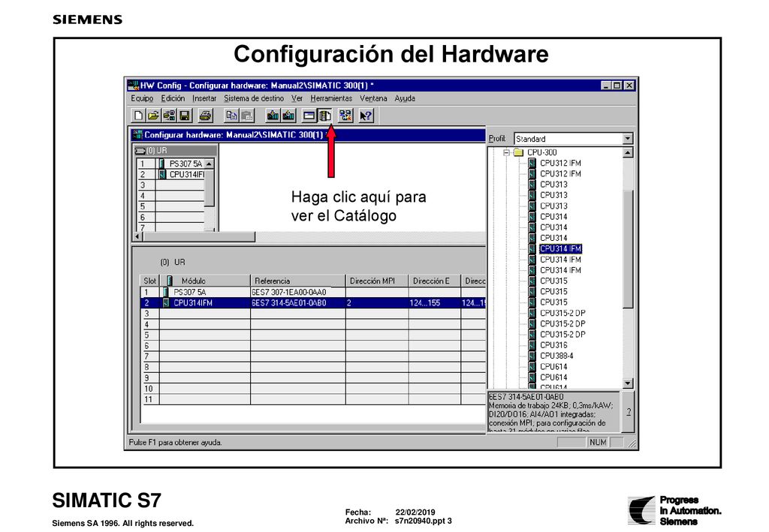Screen dimensions: 769x532
Task: Click the module icon beside CPU316
Action: pos(532,345)
